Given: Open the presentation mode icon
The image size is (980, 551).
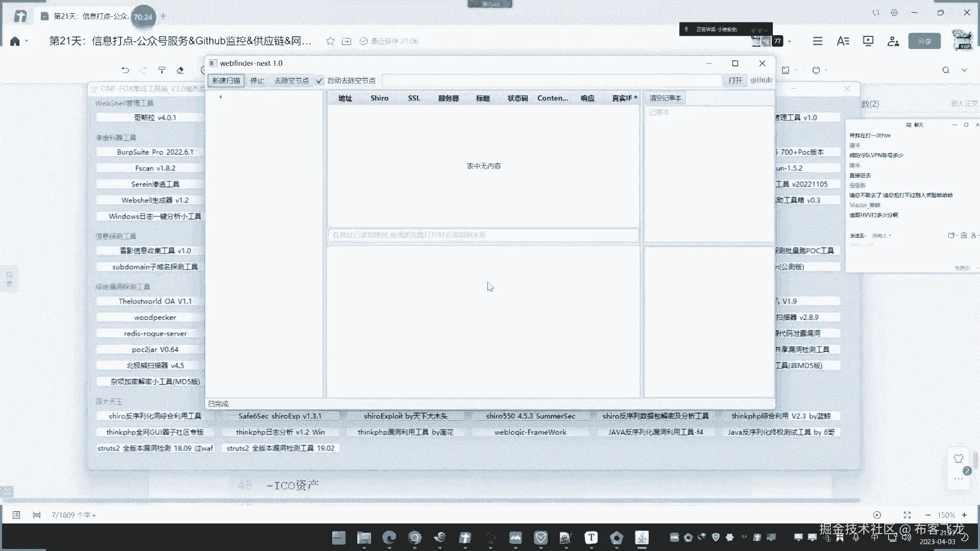Looking at the screenshot, I should (868, 41).
